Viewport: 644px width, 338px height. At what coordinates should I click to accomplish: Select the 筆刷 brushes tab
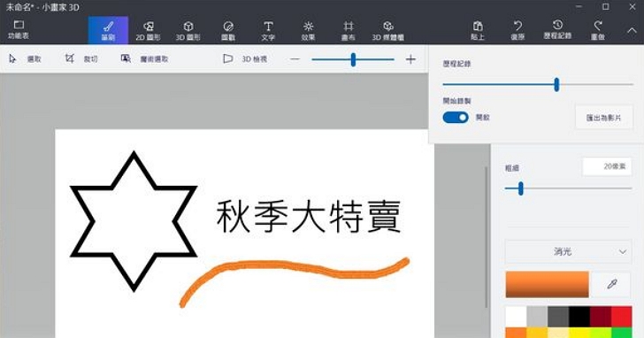click(x=108, y=30)
